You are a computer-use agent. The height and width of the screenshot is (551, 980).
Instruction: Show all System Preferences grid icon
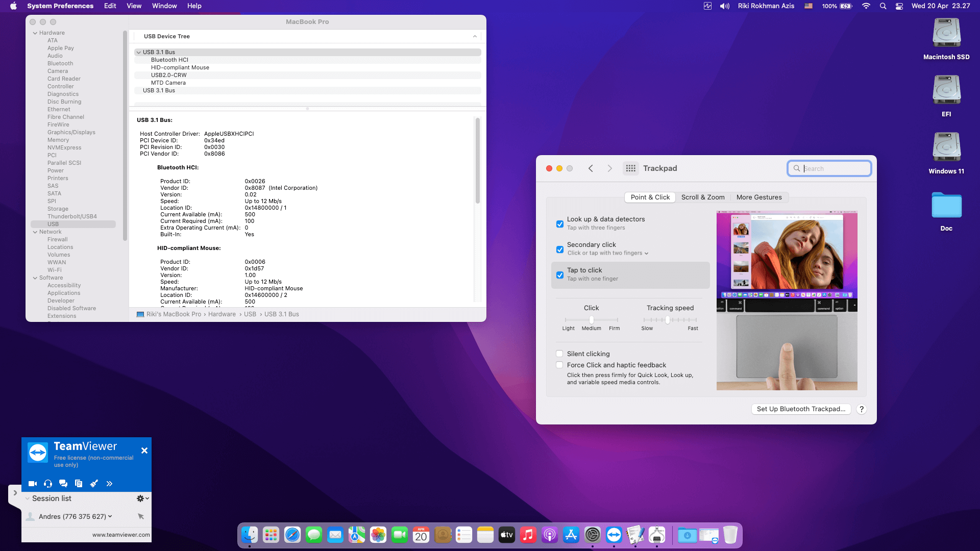coord(631,168)
